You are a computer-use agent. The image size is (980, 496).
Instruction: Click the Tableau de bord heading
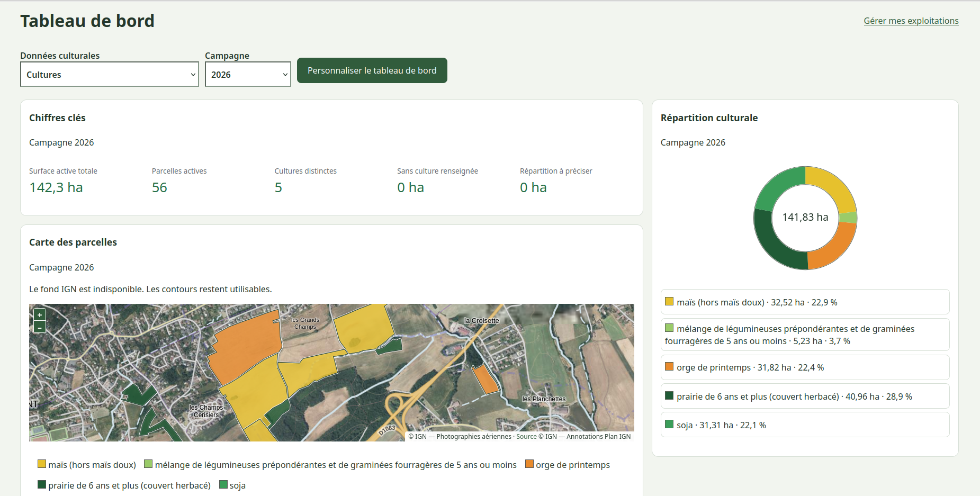[x=87, y=21]
